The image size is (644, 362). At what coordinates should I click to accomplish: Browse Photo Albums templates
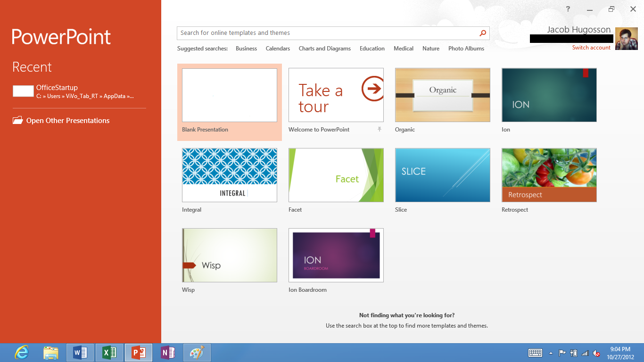coord(466,48)
